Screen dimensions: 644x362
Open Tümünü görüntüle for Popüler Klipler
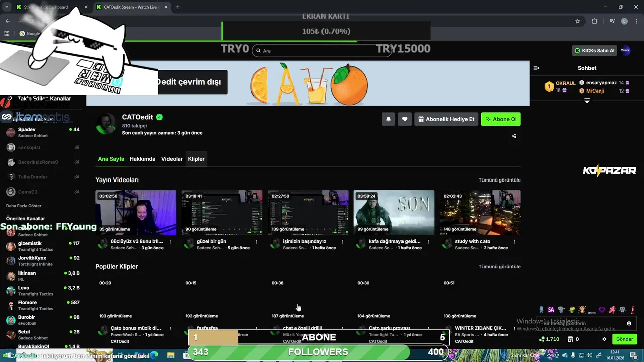point(500,267)
